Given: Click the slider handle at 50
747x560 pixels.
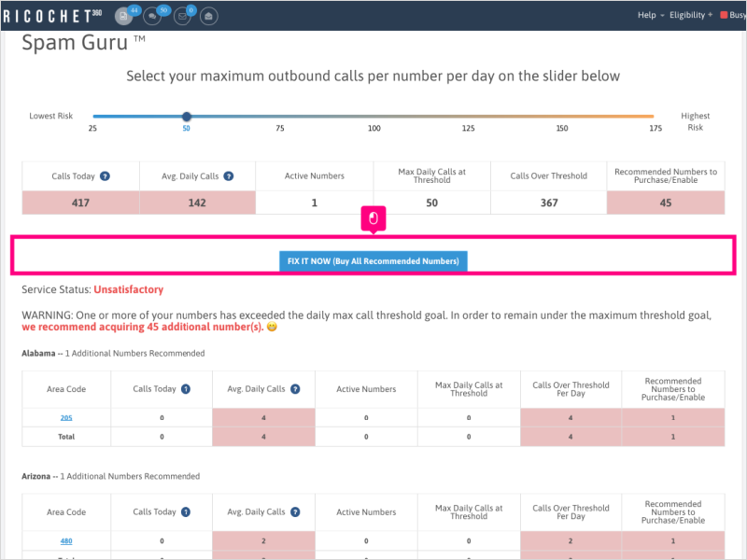Looking at the screenshot, I should point(187,116).
